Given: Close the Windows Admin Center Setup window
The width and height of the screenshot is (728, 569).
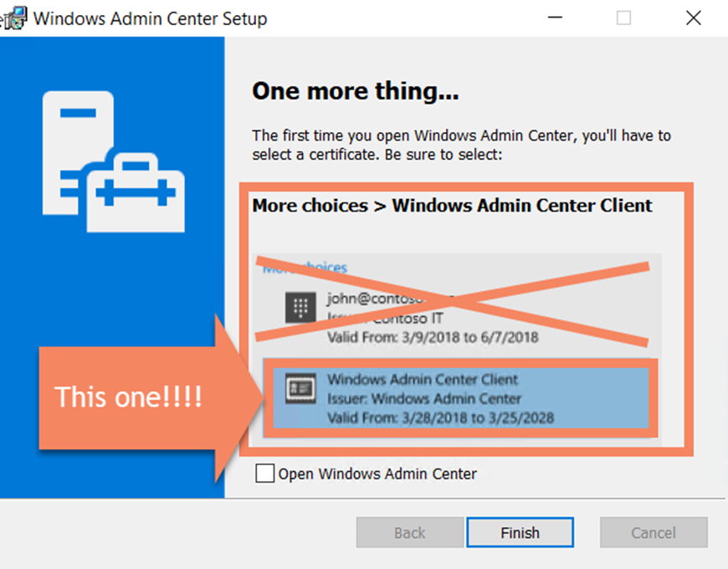Looking at the screenshot, I should click(693, 18).
